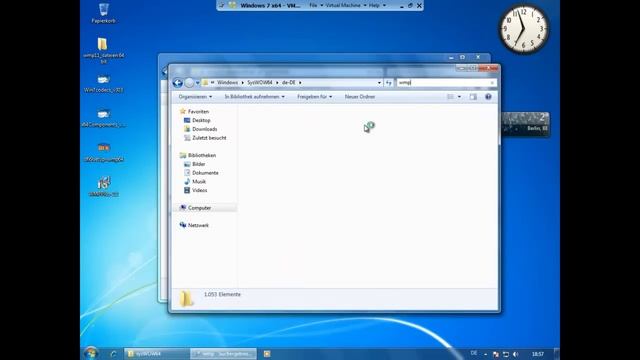The image size is (640, 360).
Task: Click the pin icon on VM toolbar
Action: click(x=221, y=5)
